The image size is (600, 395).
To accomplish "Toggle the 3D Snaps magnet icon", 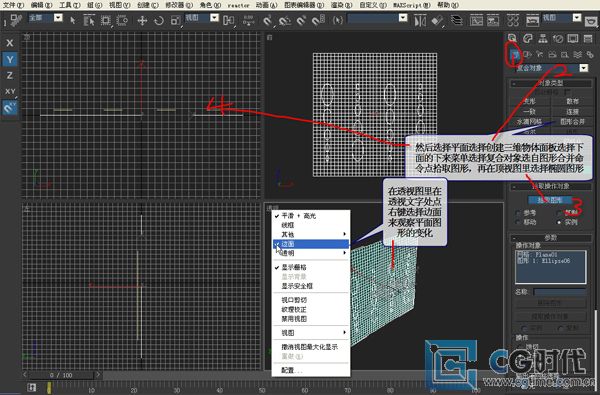I will pyautogui.click(x=268, y=20).
